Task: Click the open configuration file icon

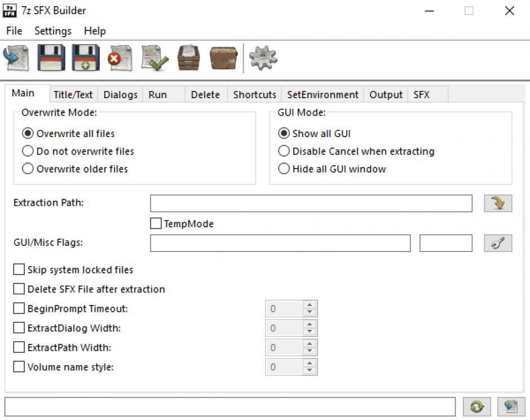Action: coord(16,58)
